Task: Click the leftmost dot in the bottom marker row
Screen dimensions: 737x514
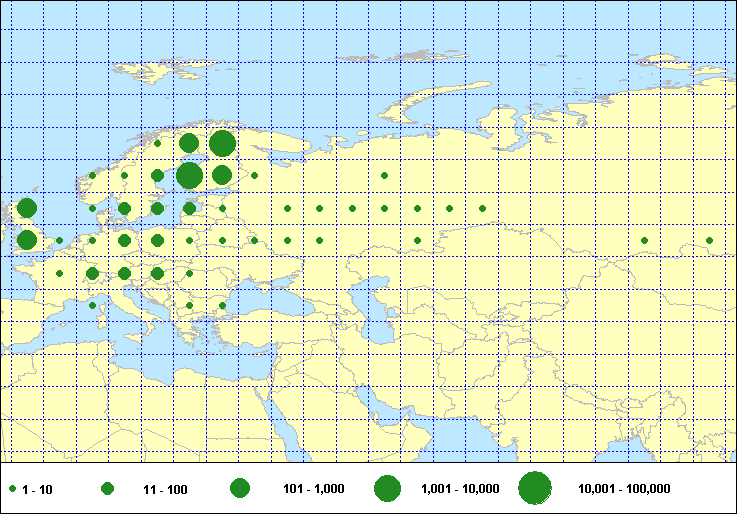Action: 92,305
